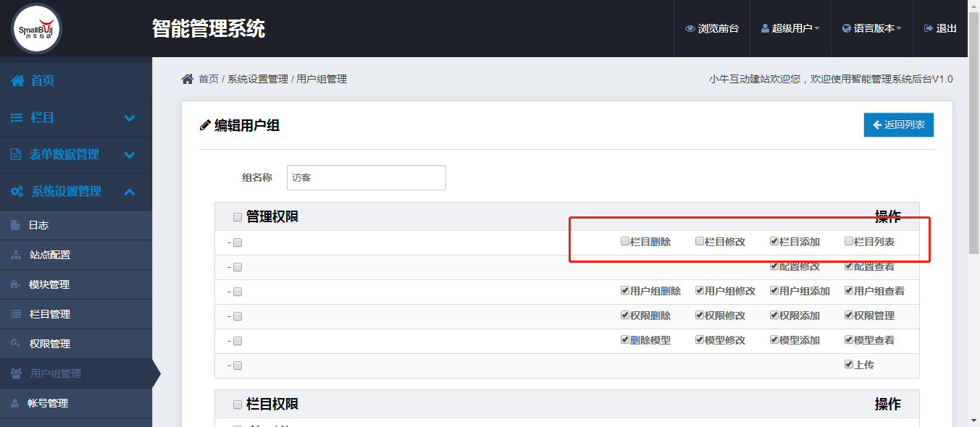
Task: Click the 返回列表 button
Action: pyautogui.click(x=899, y=124)
